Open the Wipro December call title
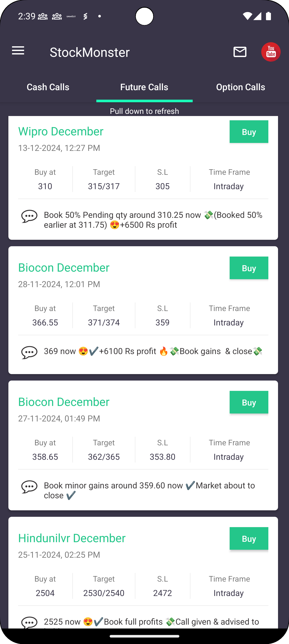This screenshot has width=289, height=644. [x=61, y=132]
